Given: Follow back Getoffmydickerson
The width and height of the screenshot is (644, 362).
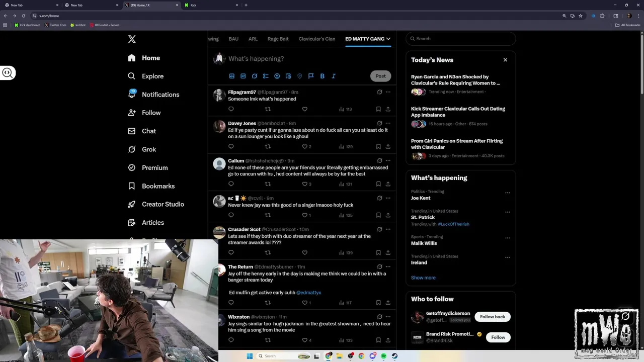Looking at the screenshot, I should point(493,317).
